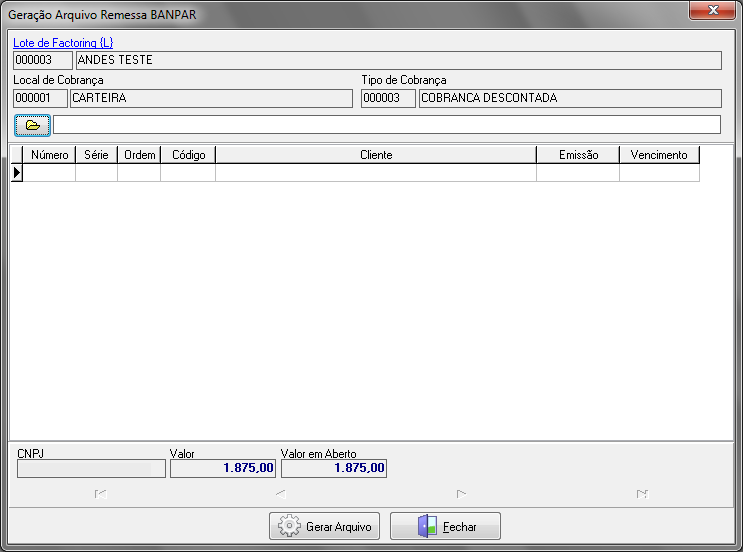Click the Tipo de Cobrança code field

coord(388,98)
